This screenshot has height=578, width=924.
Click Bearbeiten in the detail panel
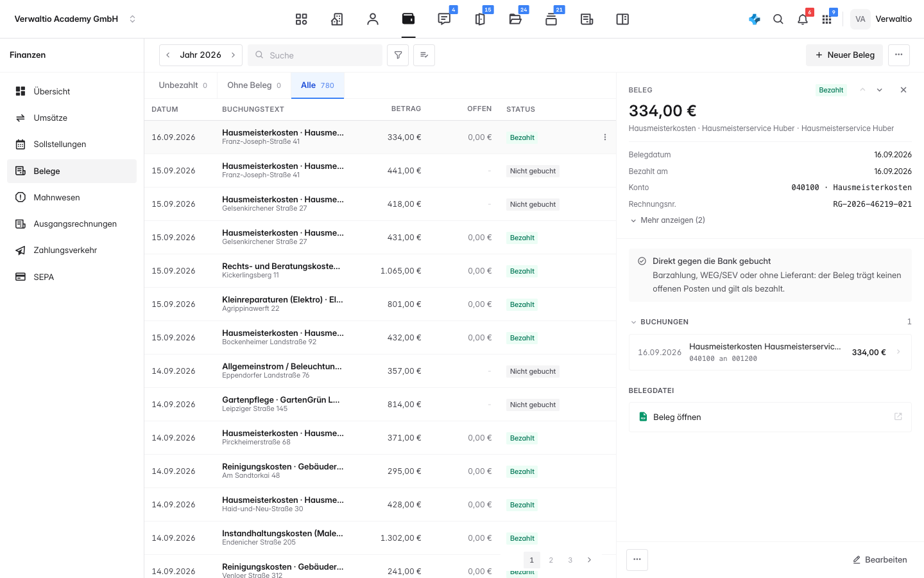pyautogui.click(x=880, y=560)
